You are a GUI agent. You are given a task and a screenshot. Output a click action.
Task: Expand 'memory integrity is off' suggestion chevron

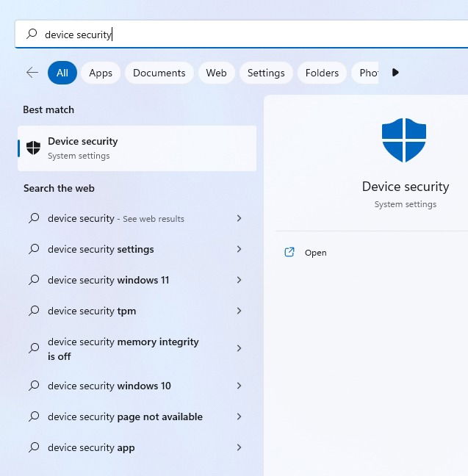[239, 348]
